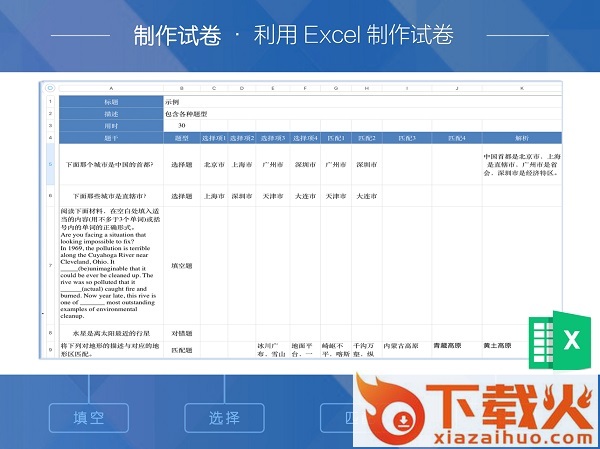Select row header 4
Image resolution: width=600 pixels, height=449 pixels.
(51, 137)
